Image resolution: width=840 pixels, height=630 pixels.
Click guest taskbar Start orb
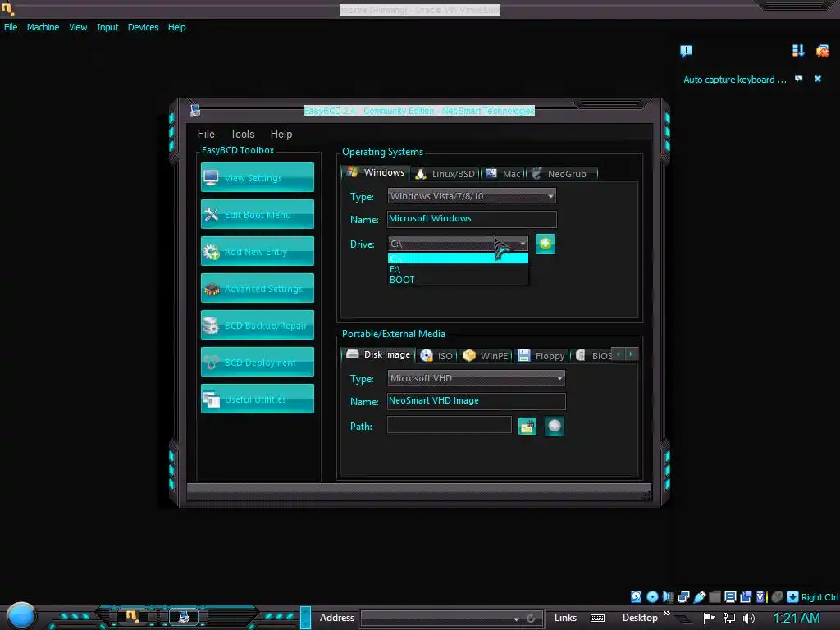(x=21, y=616)
